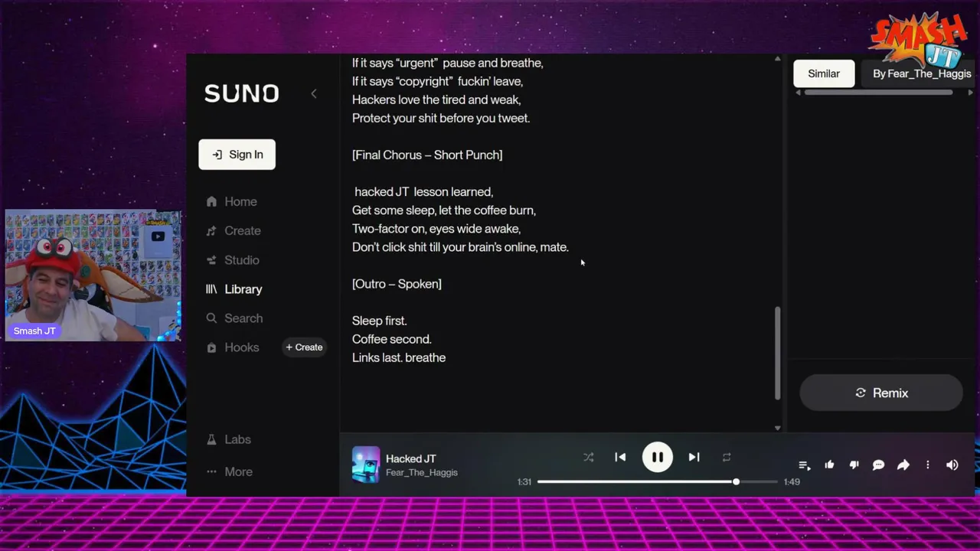Image resolution: width=980 pixels, height=551 pixels.
Task: Open the play queue icon
Action: pyautogui.click(x=805, y=465)
